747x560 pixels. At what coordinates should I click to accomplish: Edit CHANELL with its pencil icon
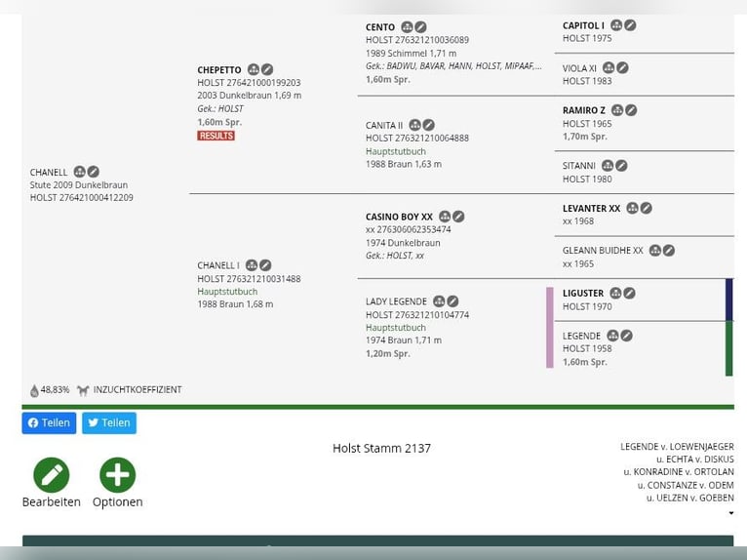94,172
